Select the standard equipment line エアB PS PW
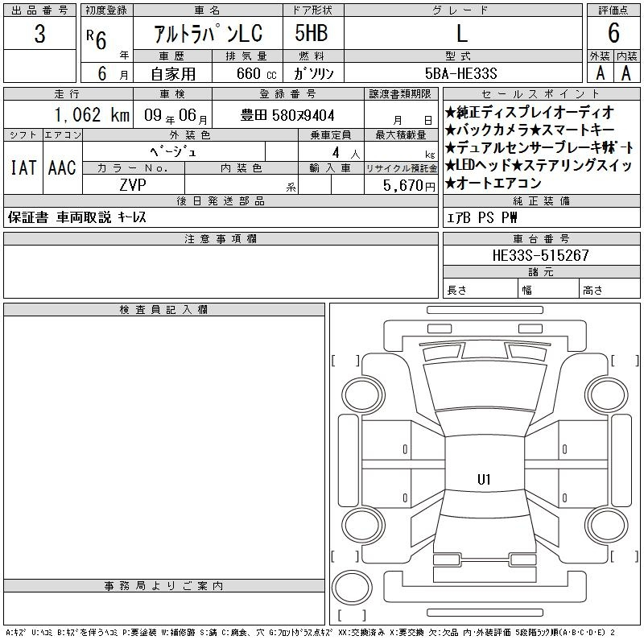 coord(481,217)
